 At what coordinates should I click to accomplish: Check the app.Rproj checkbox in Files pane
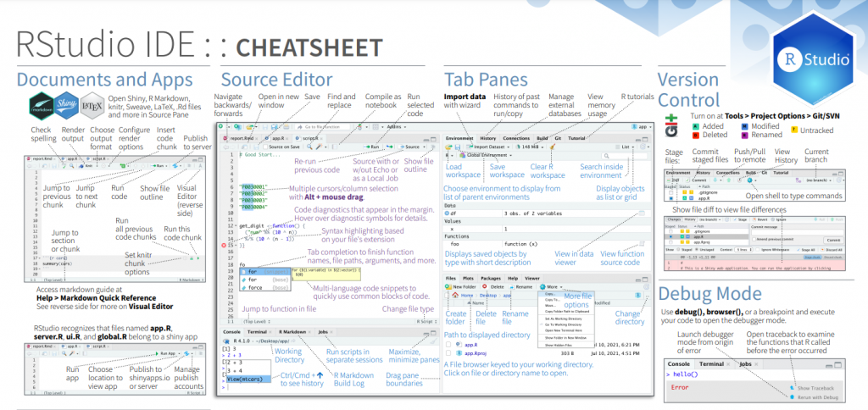click(448, 353)
